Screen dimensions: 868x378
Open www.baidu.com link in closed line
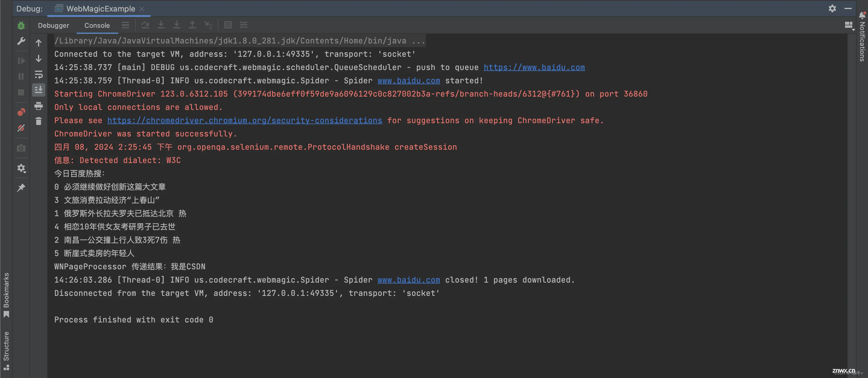pos(409,280)
